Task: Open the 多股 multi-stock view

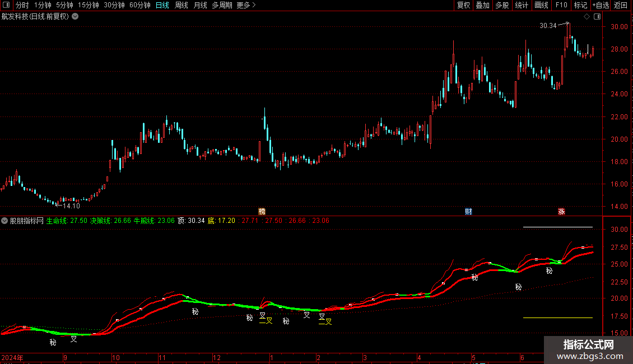Action: (x=502, y=5)
